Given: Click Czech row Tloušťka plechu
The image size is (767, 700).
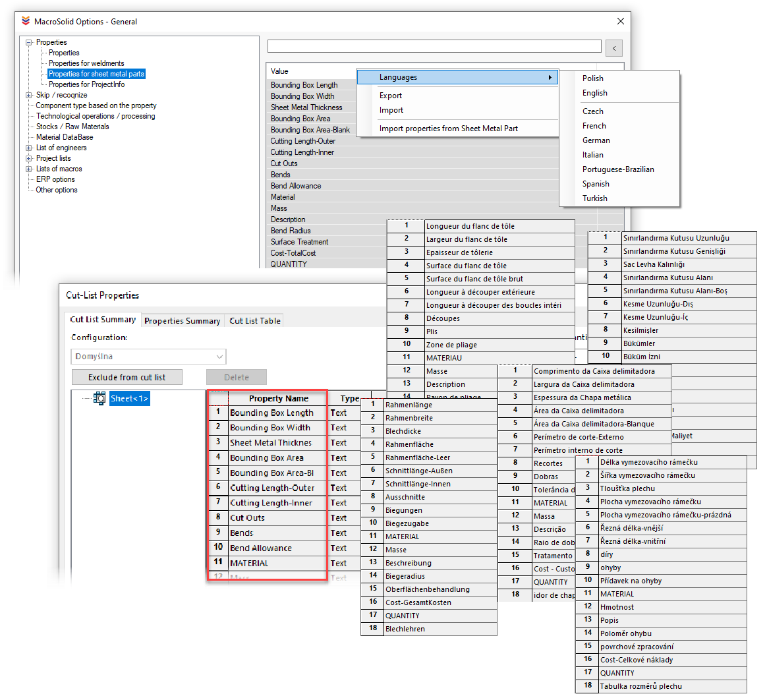Looking at the screenshot, I should click(x=673, y=488).
